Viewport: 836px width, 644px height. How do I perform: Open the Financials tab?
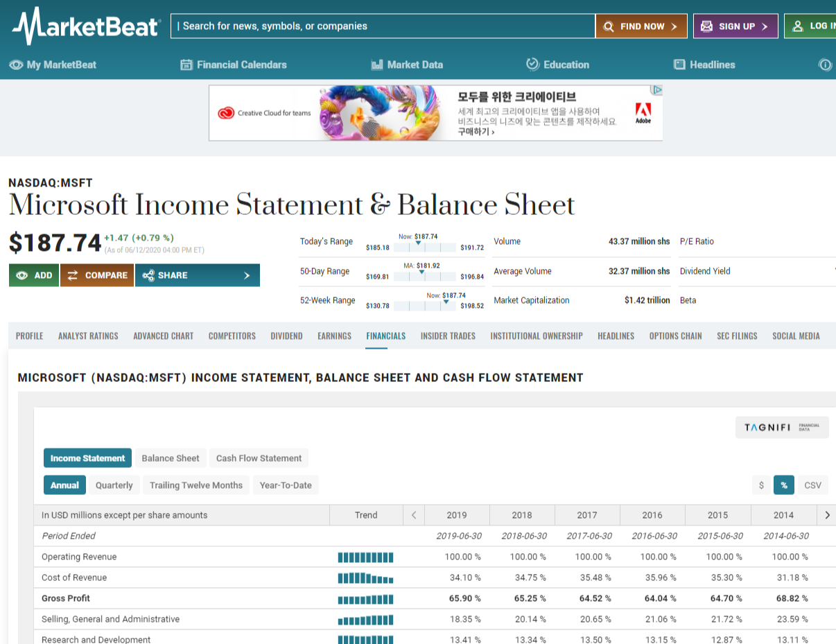(x=386, y=336)
